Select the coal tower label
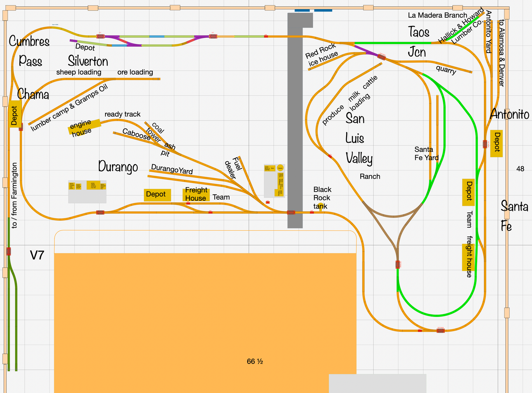Image resolution: width=532 pixels, height=393 pixels. [155, 132]
